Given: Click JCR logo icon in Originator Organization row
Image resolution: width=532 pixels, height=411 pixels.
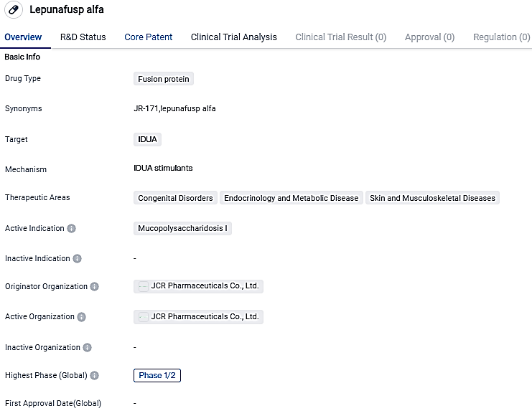Looking at the screenshot, I should (x=143, y=287).
